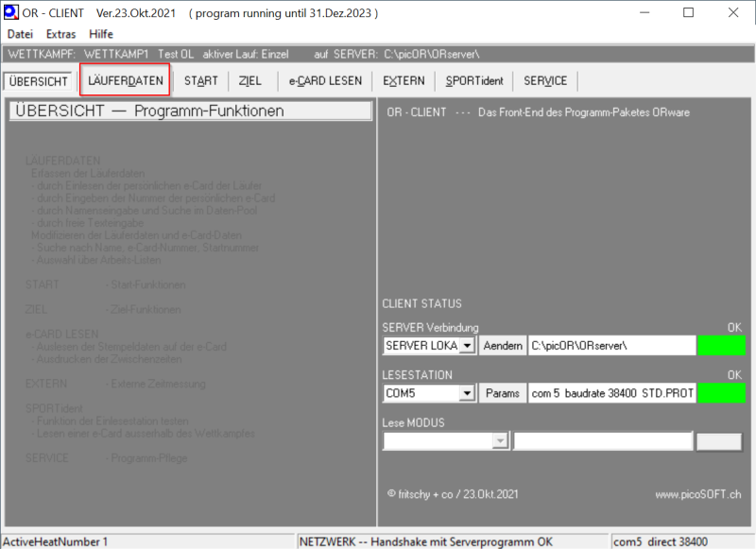756x549 pixels.
Task: Open the Datei menu
Action: (x=21, y=34)
